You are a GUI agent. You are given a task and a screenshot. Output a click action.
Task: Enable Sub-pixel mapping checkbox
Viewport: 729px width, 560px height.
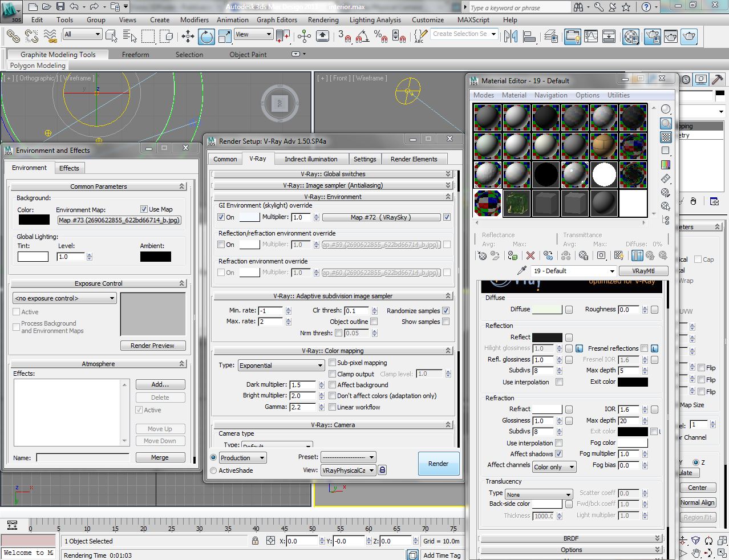click(332, 363)
